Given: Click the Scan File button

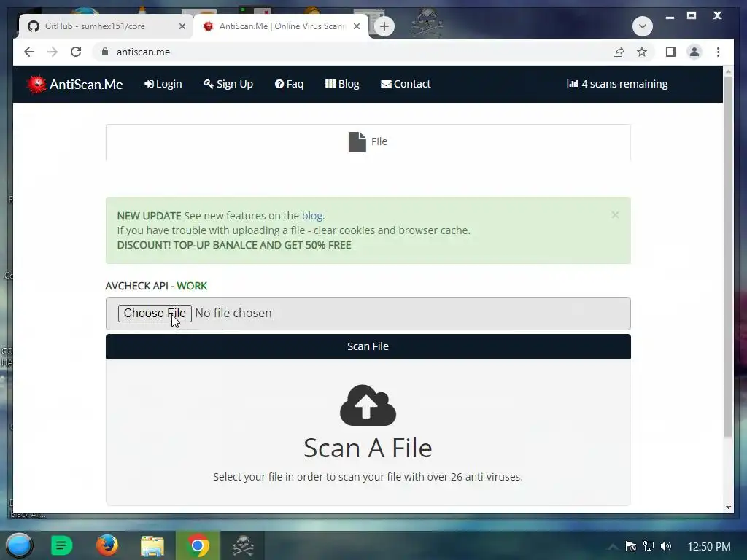Looking at the screenshot, I should click(368, 346).
